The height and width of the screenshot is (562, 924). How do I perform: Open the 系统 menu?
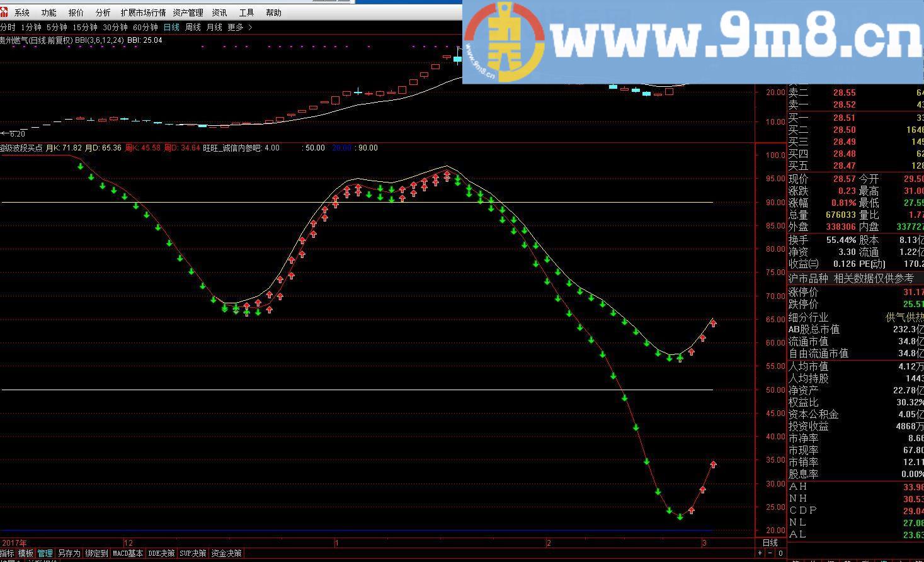click(22, 13)
